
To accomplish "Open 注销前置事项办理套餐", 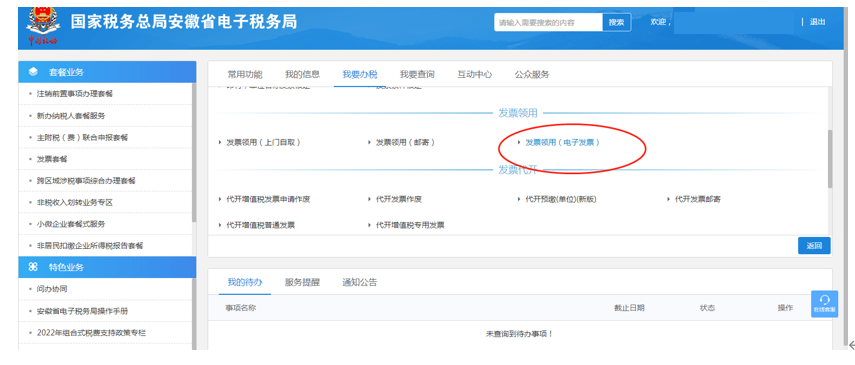I will [x=75, y=94].
